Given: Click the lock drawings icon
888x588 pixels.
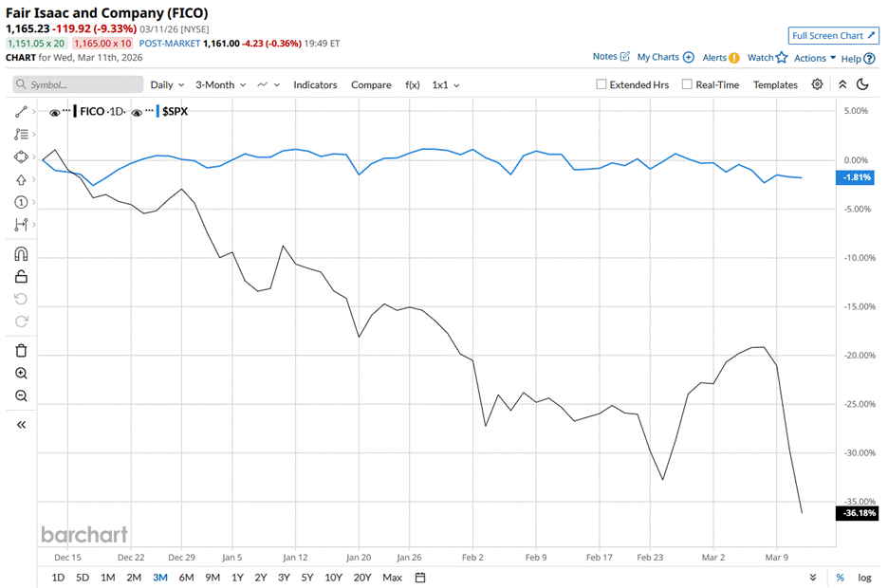Looking at the screenshot, I should point(21,276).
